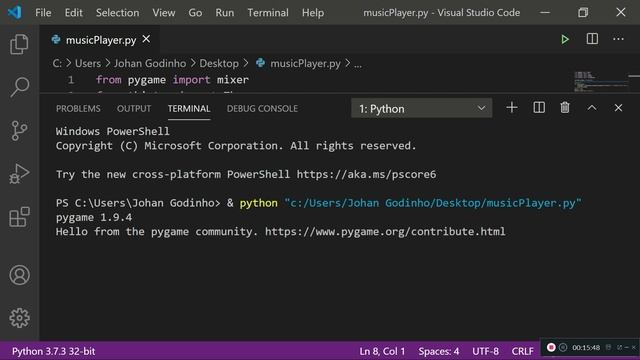The width and height of the screenshot is (640, 360).
Task: Select the TERMINAL panel tab
Action: (x=189, y=109)
